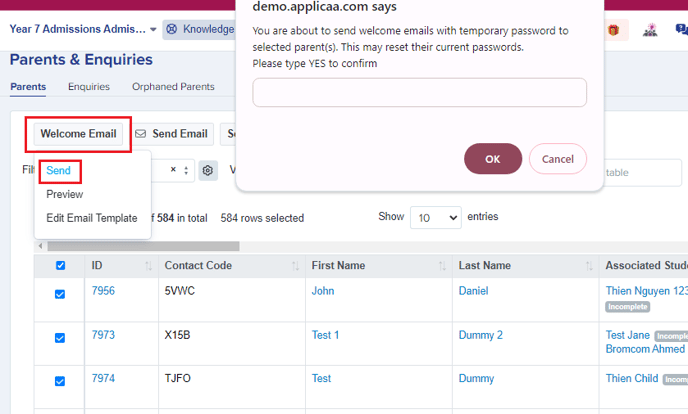Sort the First Name column arrows
This screenshot has height=414, width=688.
tap(442, 266)
